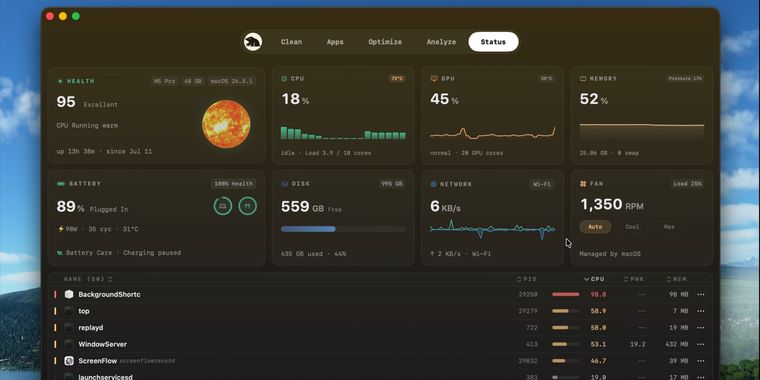This screenshot has width=760, height=380.
Task: Click the Fan icon on the Fan card
Action: click(583, 184)
